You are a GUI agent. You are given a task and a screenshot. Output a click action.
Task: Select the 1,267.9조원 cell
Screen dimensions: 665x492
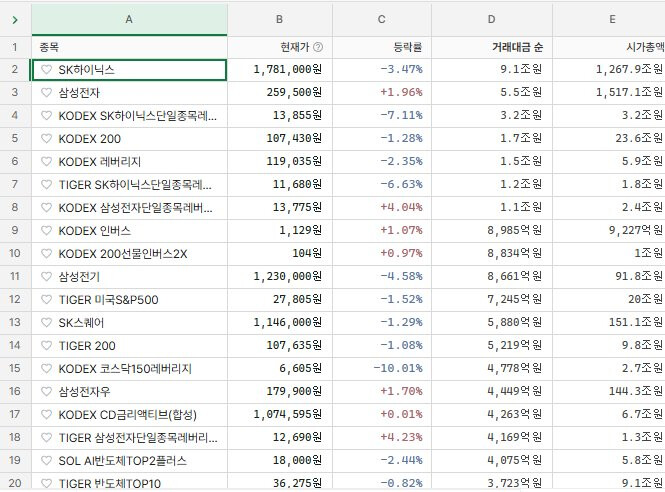pos(609,70)
